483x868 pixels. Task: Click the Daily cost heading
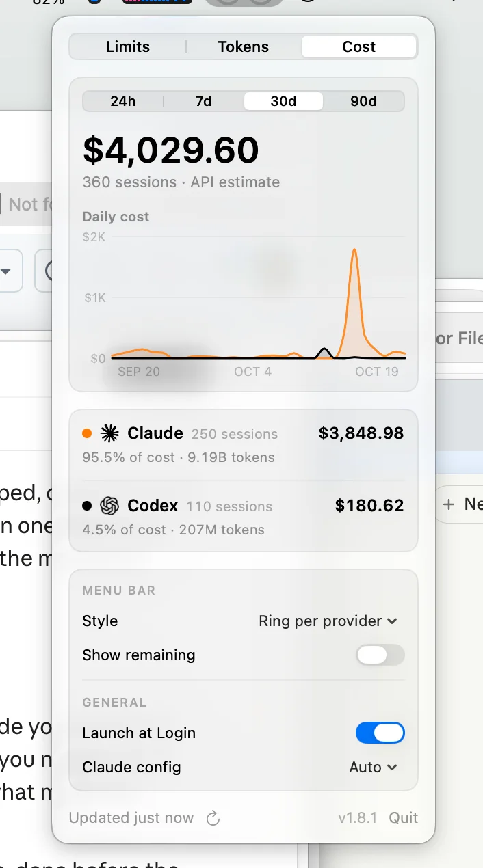point(116,217)
